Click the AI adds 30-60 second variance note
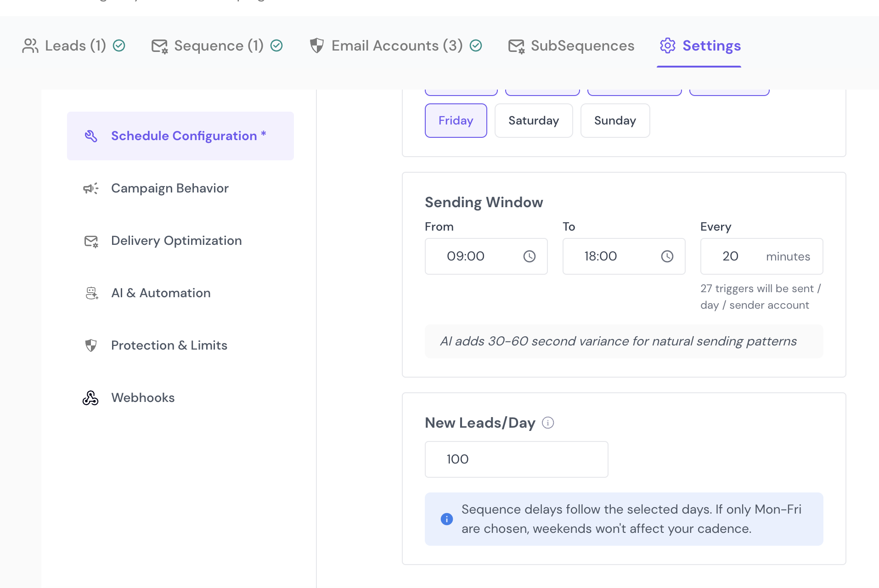Screen dimensions: 879x588 tap(624, 341)
